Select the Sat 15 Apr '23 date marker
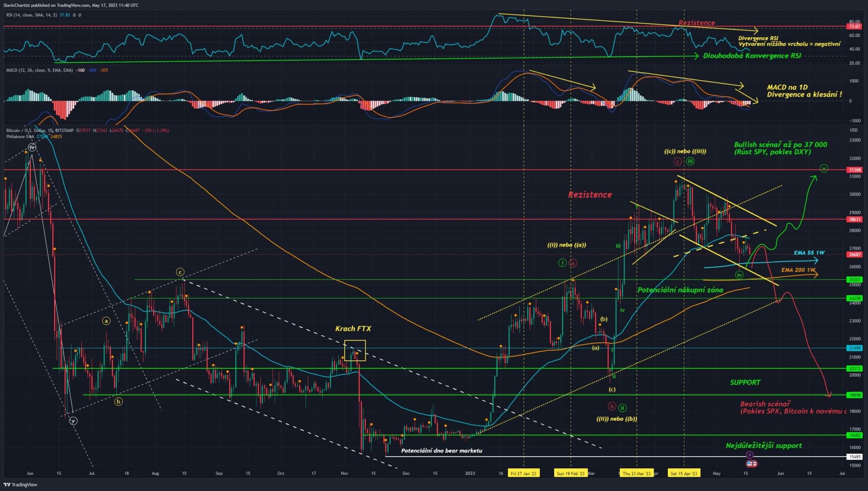 click(684, 473)
